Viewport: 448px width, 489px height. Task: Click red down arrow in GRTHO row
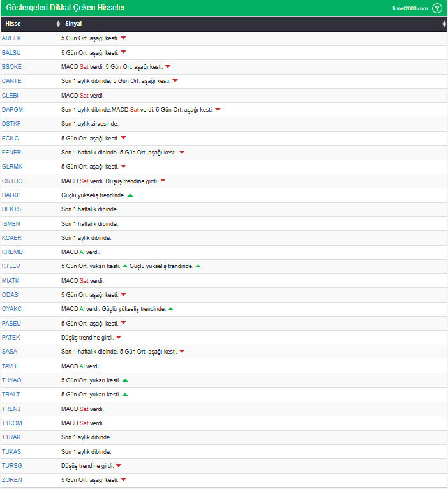[163, 181]
